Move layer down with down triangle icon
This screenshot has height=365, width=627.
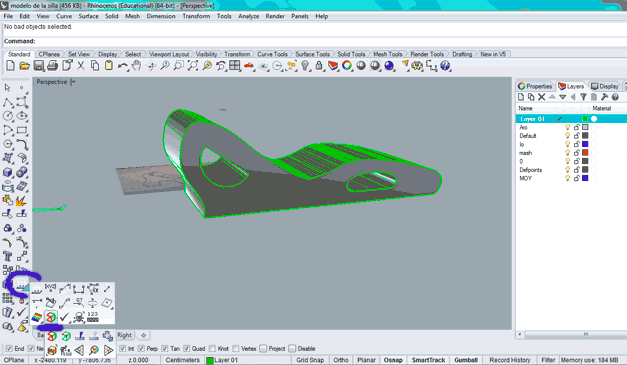(x=563, y=97)
